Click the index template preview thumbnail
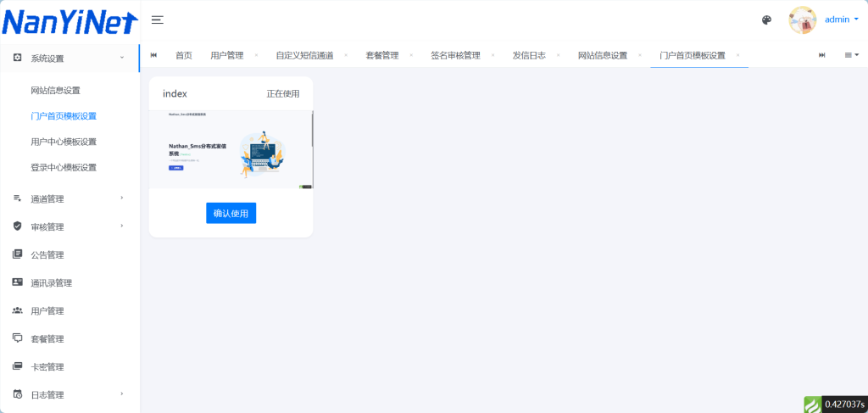 [x=231, y=149]
